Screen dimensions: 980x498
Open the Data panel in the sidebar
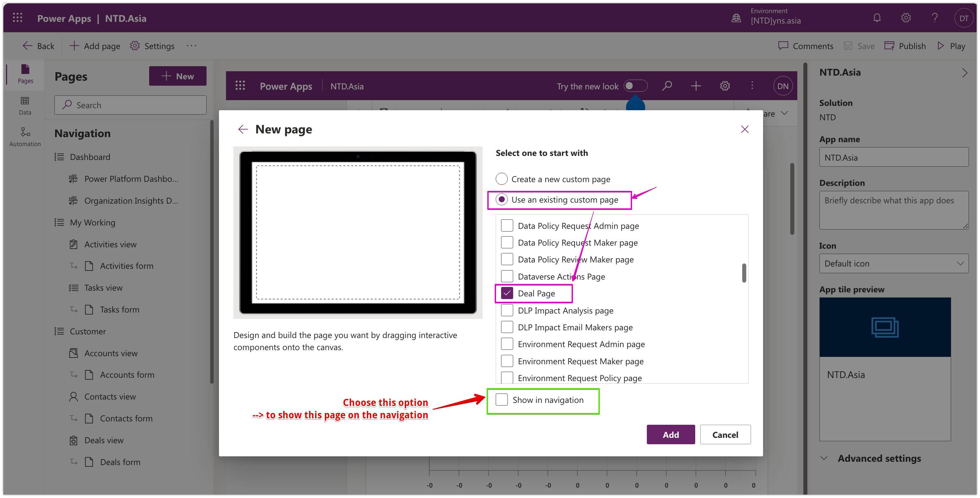[x=25, y=105]
